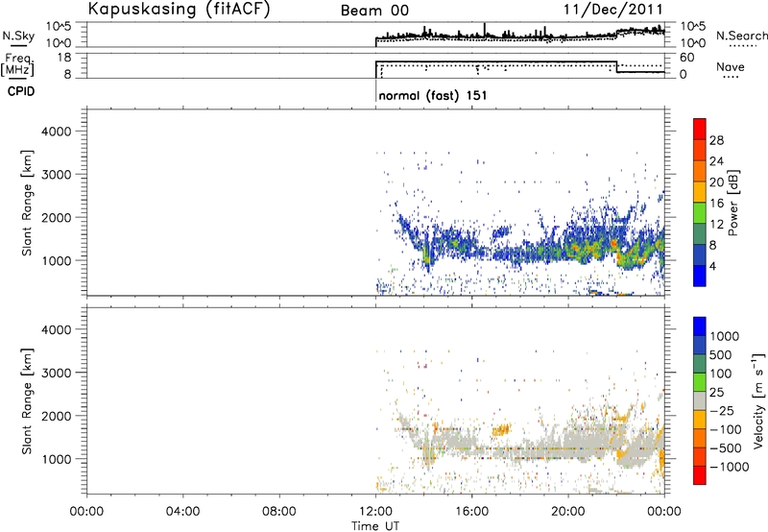This screenshot has height=532, width=768.
Task: Click the '-1000' value on velocity colorbar
Action: point(730,467)
